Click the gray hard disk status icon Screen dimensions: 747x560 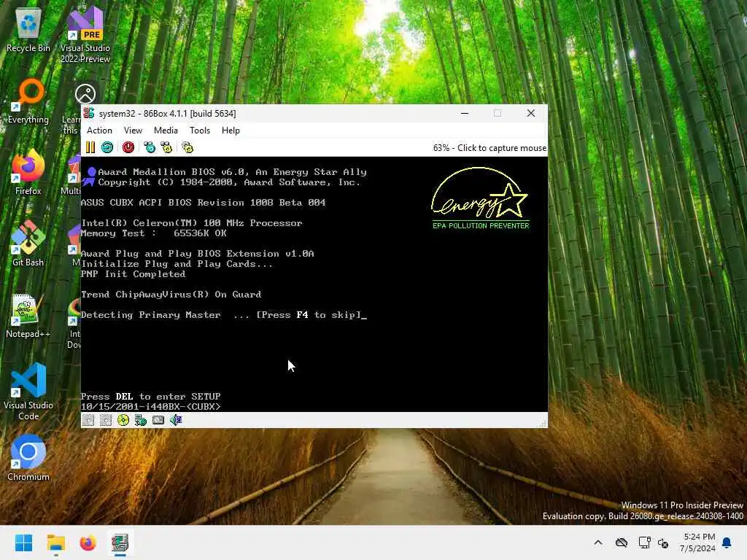point(158,420)
